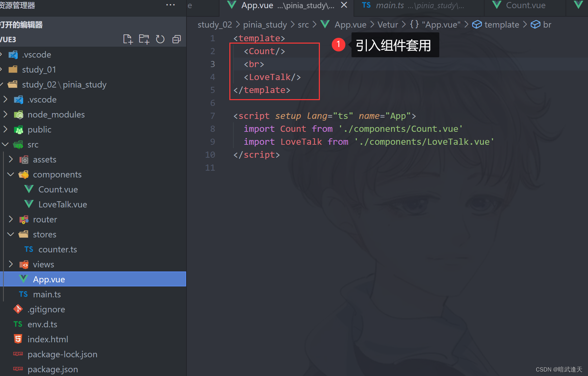This screenshot has width=588, height=376.
Task: Click the open editors section header
Action: [93, 25]
